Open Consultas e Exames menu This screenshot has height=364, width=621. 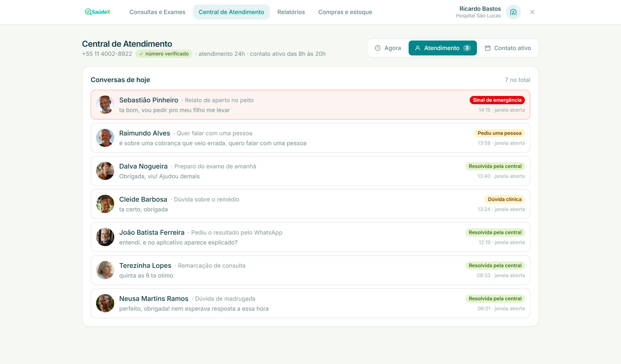[x=157, y=12]
